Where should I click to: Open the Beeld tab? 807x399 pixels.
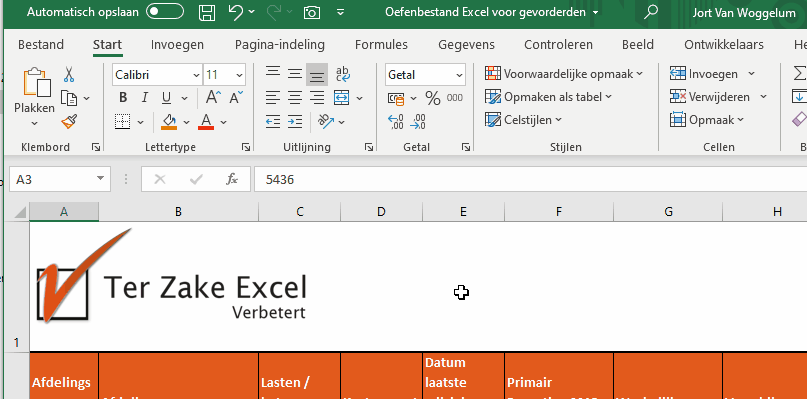638,45
